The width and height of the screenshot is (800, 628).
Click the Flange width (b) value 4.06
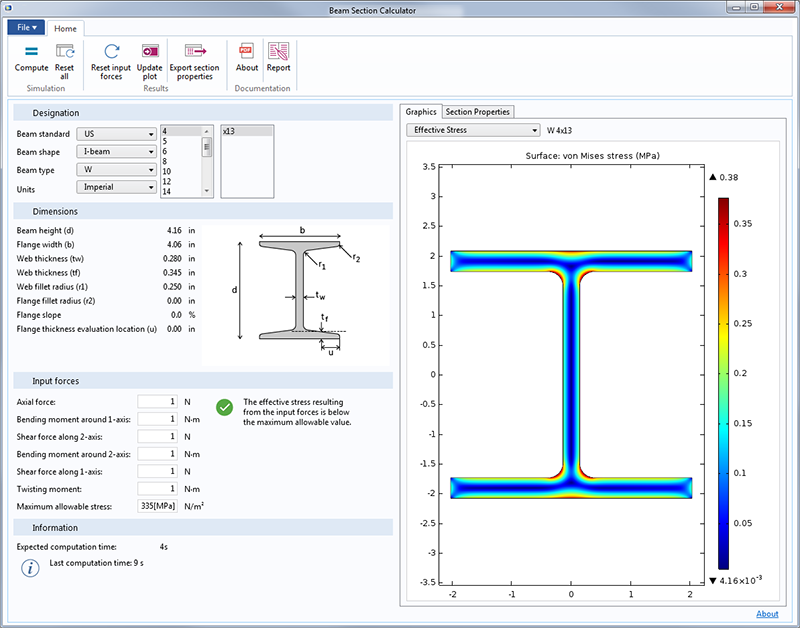(x=174, y=244)
